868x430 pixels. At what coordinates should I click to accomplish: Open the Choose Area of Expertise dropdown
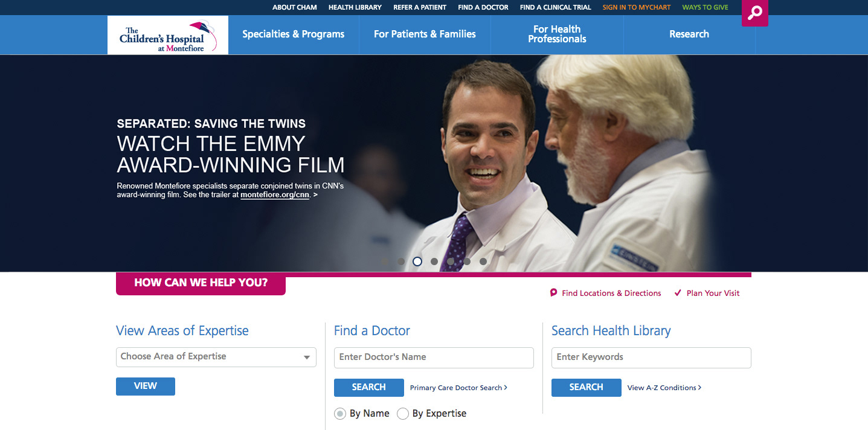click(x=216, y=357)
